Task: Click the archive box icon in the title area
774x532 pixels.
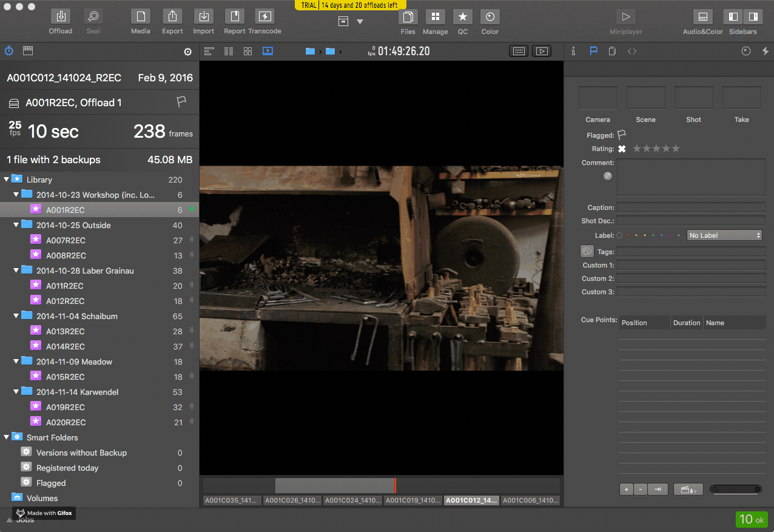Action: 343,21
